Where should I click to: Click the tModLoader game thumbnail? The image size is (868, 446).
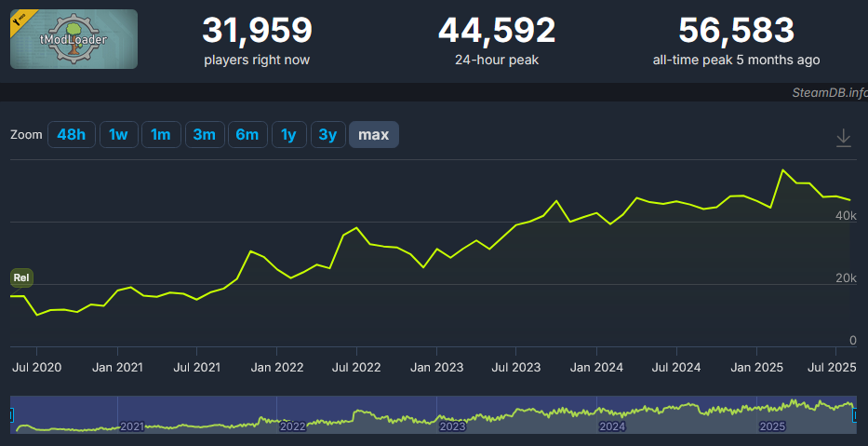coord(73,39)
